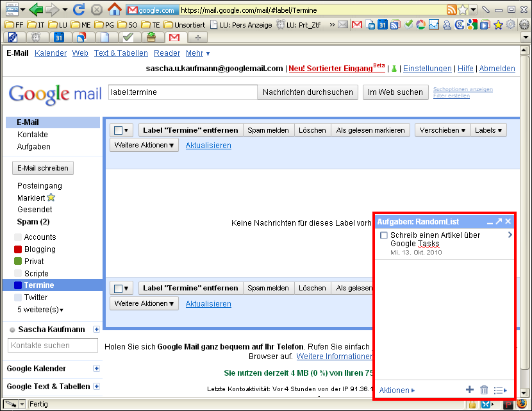Switch to the green checkmark browser tab
Image resolution: width=532 pixels, height=411 pixels.
click(128, 37)
